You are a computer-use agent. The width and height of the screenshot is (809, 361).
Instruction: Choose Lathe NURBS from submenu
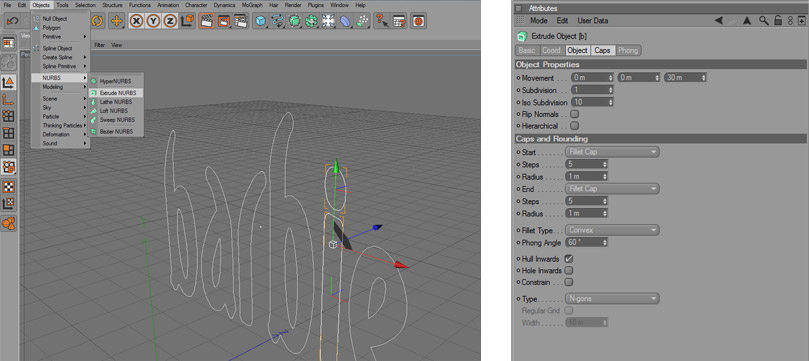point(117,102)
